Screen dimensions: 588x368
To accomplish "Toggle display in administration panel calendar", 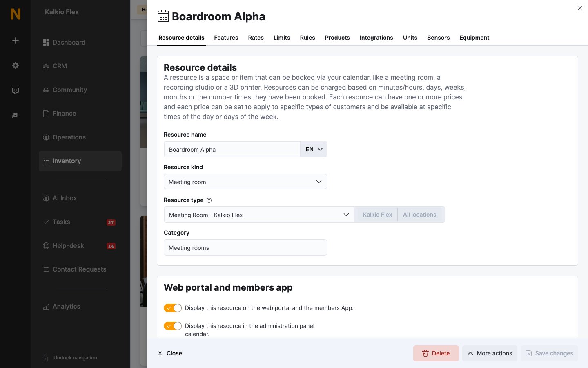I will click(x=173, y=326).
